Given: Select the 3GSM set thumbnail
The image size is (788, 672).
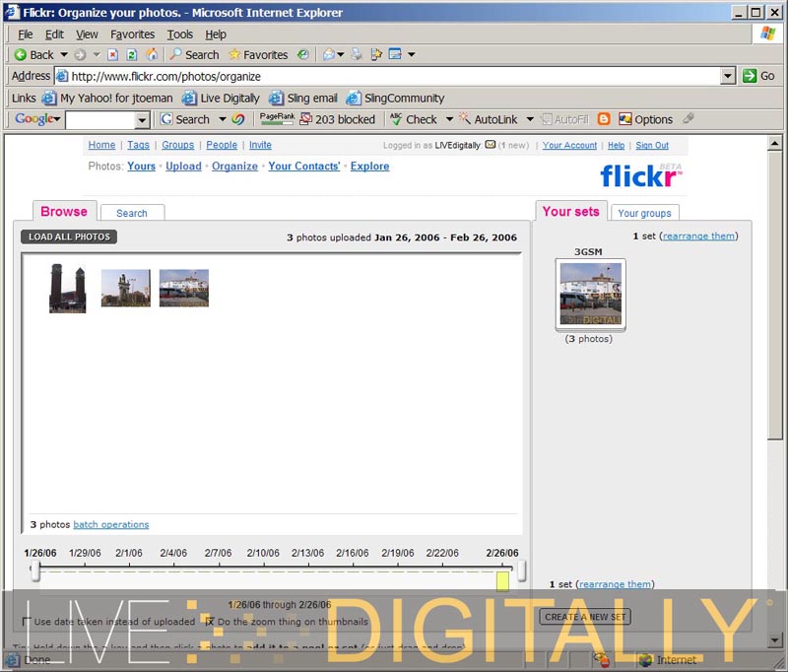Looking at the screenshot, I should pyautogui.click(x=590, y=294).
